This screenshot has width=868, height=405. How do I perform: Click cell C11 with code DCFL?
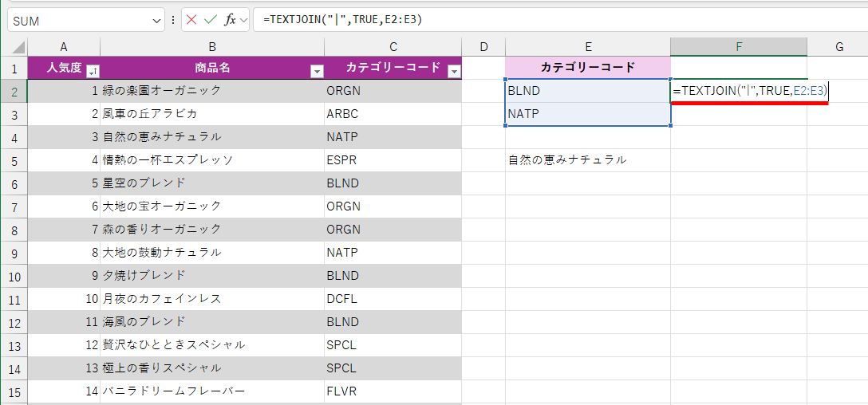click(393, 299)
